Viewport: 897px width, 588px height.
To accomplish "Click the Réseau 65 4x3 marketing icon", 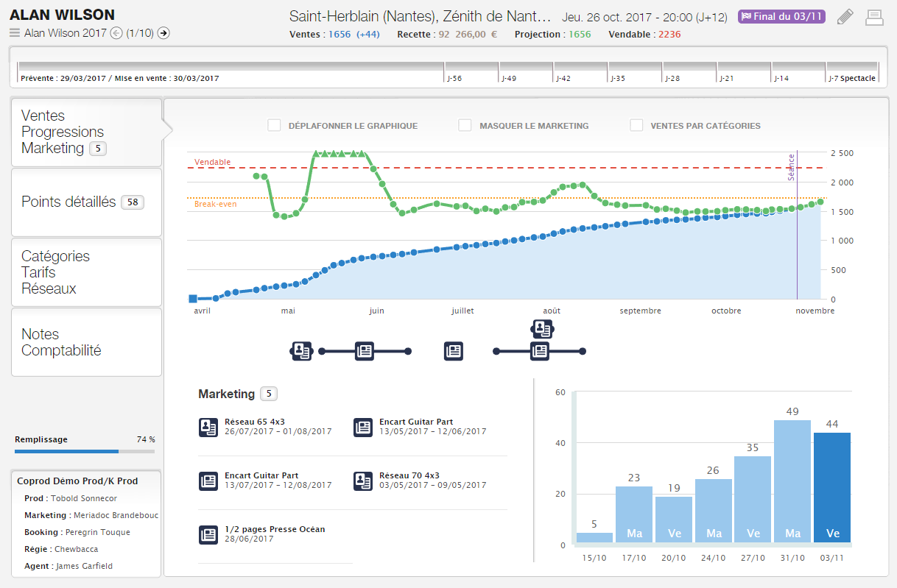I will coord(208,428).
